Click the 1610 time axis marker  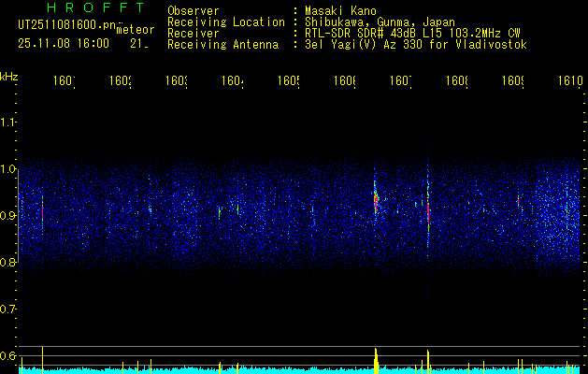point(570,80)
